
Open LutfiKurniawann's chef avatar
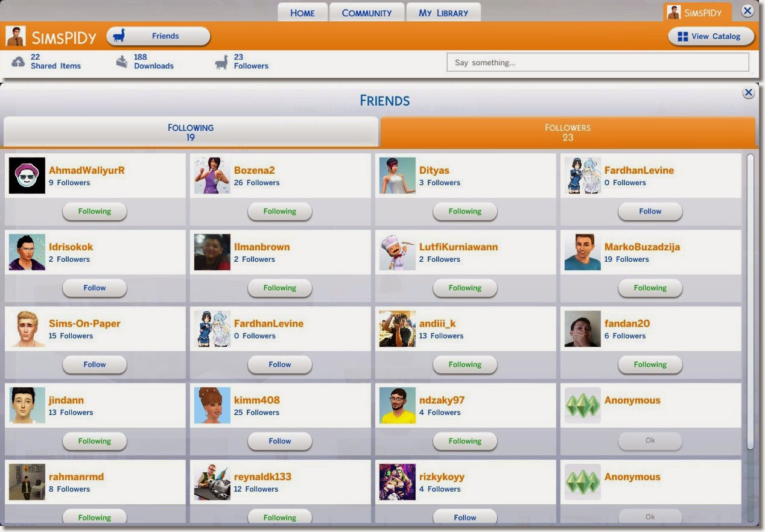coord(398,252)
